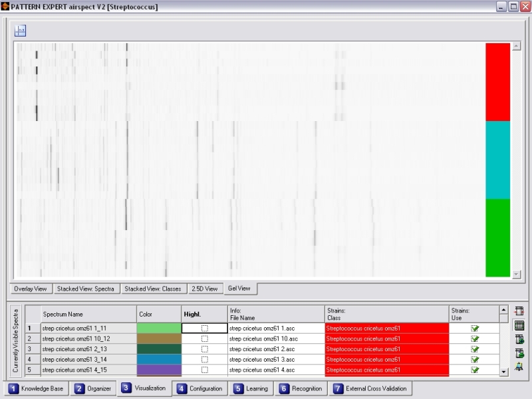Screen dimensions: 532x399
Task: Open the Configuration section
Action: (199, 388)
